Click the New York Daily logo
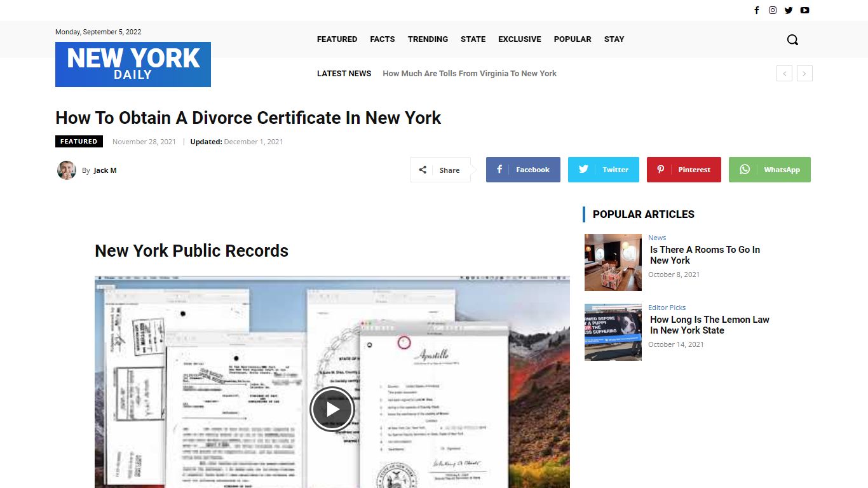The width and height of the screenshot is (868, 488). (x=133, y=64)
